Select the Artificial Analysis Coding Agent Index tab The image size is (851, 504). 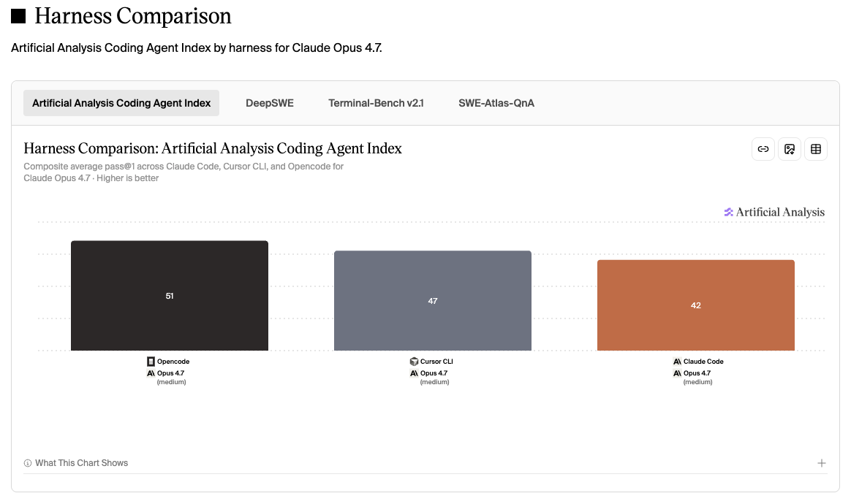click(121, 103)
